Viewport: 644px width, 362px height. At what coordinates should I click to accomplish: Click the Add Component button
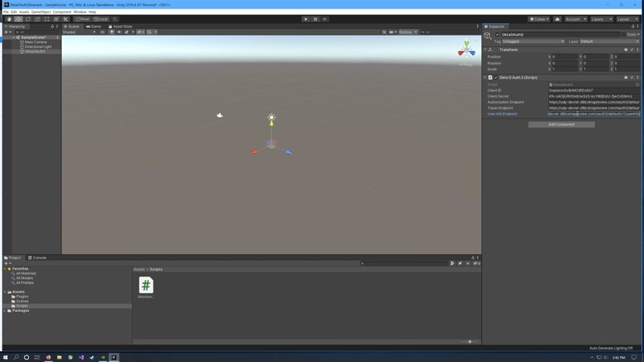point(561,125)
